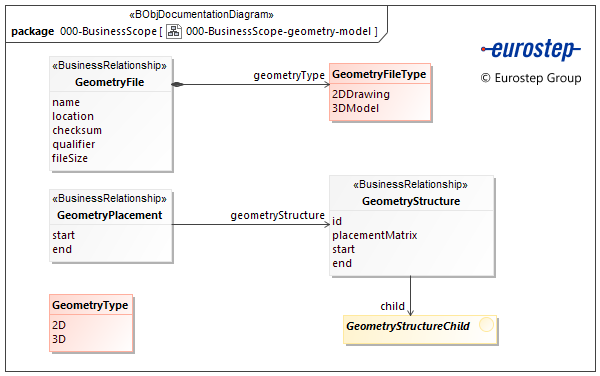
Task: Click the '© Eurostep Group' copyright text
Action: coord(531,78)
